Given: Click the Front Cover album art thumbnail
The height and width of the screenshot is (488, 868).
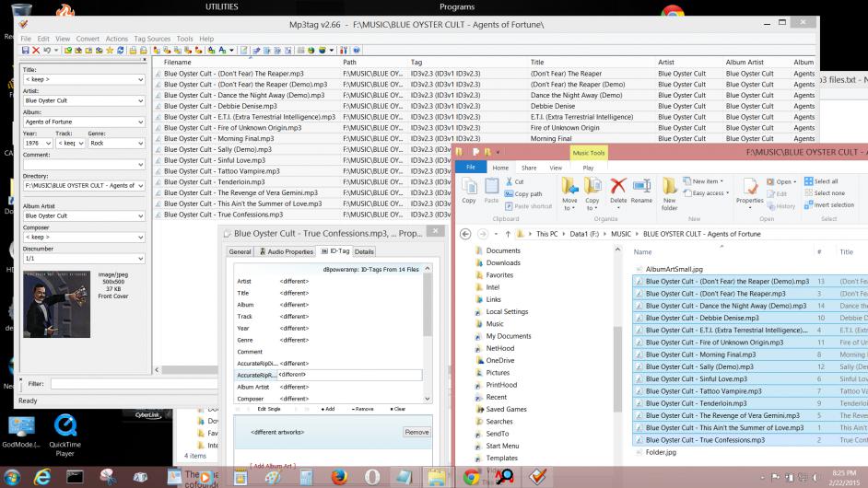Looking at the screenshot, I should pos(57,304).
